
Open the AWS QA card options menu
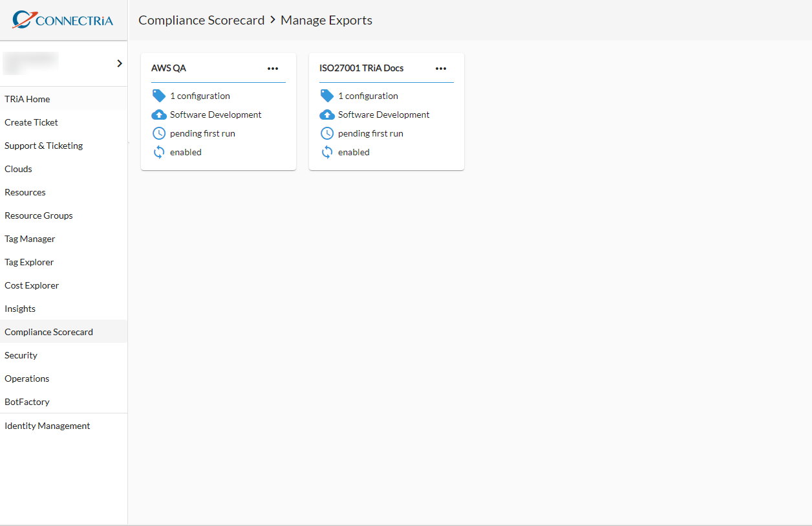(x=273, y=69)
